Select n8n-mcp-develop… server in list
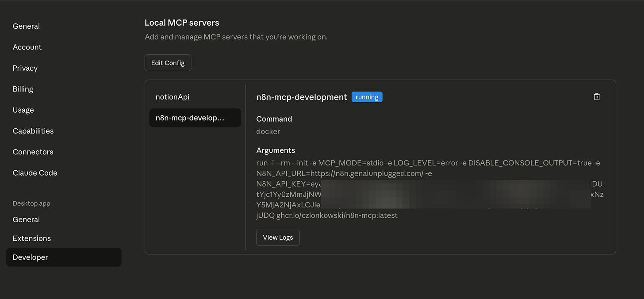Image resolution: width=644 pixels, height=299 pixels. (x=195, y=118)
